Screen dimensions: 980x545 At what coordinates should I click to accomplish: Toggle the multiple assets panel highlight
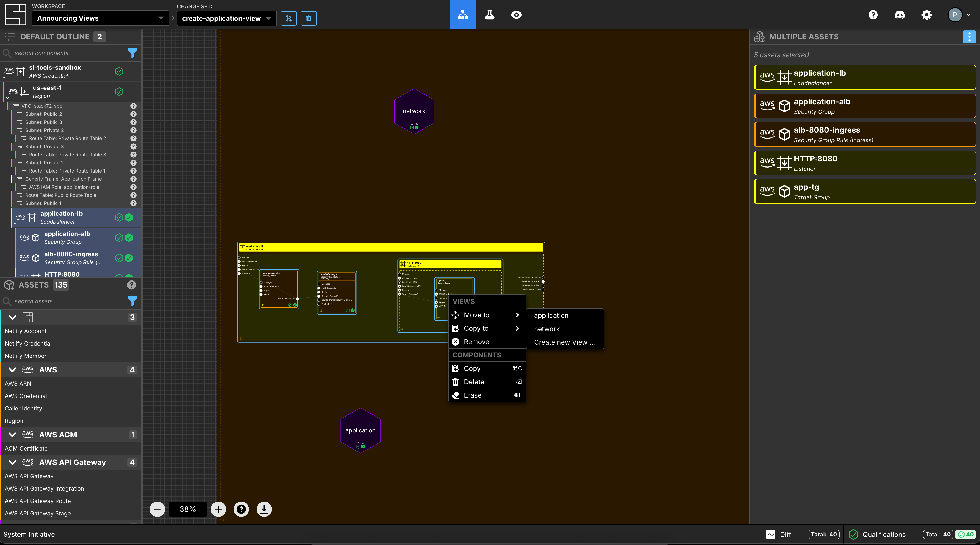(970, 36)
